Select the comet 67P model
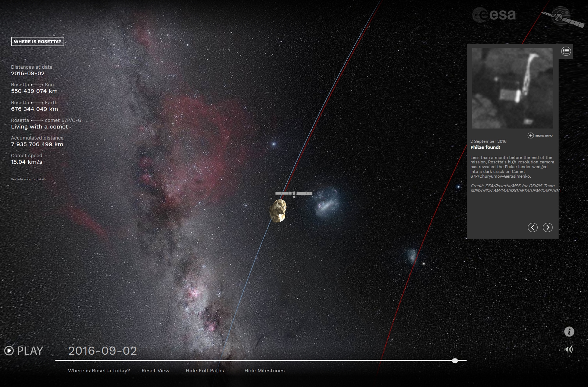Viewport: 588px width, 387px height. (278, 211)
